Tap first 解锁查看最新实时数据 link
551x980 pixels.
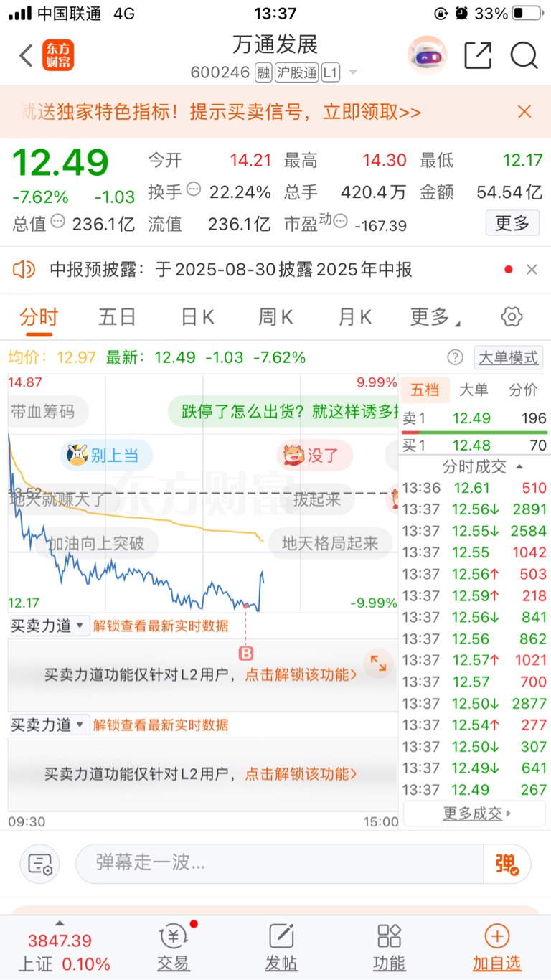[161, 626]
